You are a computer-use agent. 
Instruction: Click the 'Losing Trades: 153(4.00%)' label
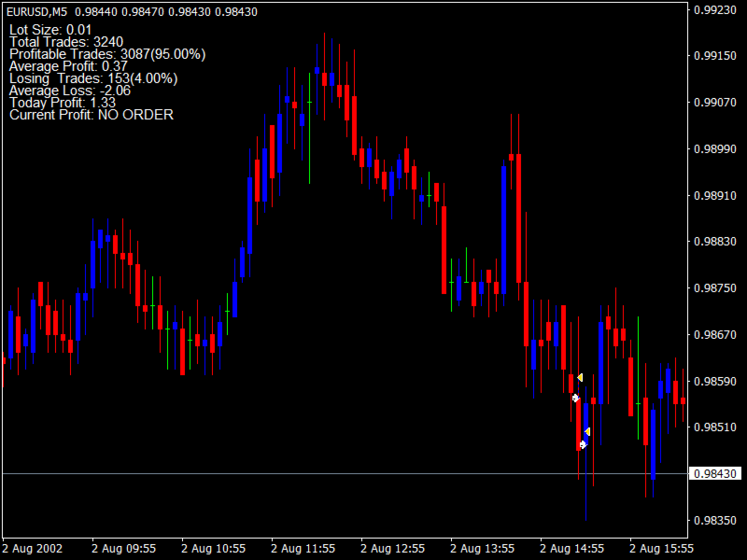tap(93, 78)
